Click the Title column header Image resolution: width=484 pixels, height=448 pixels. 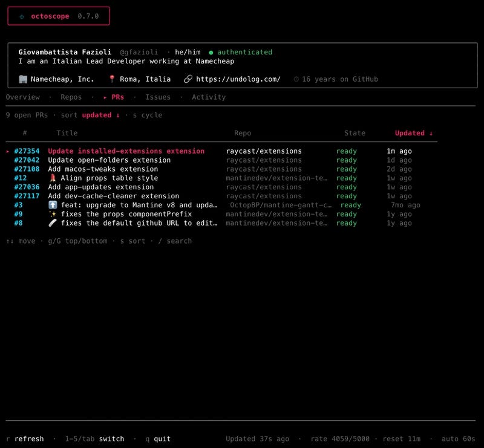click(x=67, y=133)
